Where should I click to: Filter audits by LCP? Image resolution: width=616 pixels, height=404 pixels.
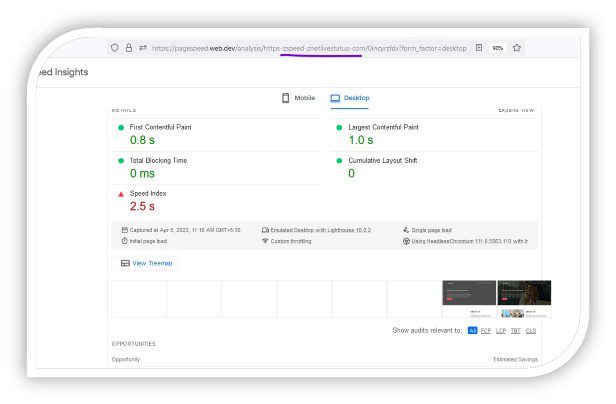[501, 330]
